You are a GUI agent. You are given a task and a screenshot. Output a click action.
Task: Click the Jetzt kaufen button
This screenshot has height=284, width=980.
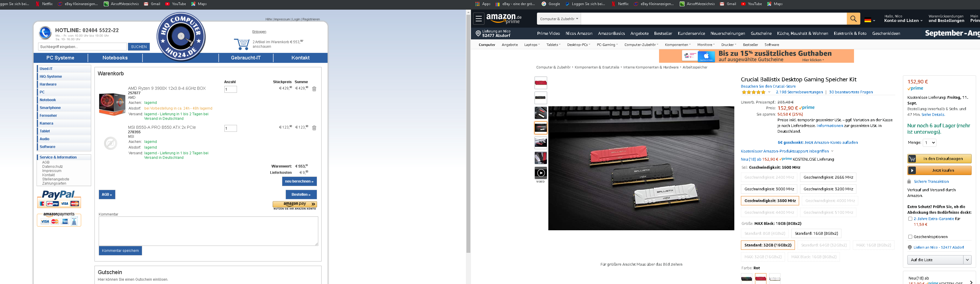pos(939,171)
